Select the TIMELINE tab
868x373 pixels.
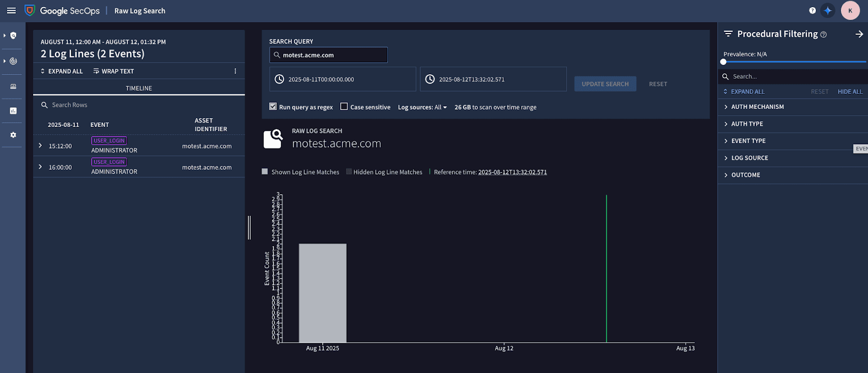click(139, 88)
